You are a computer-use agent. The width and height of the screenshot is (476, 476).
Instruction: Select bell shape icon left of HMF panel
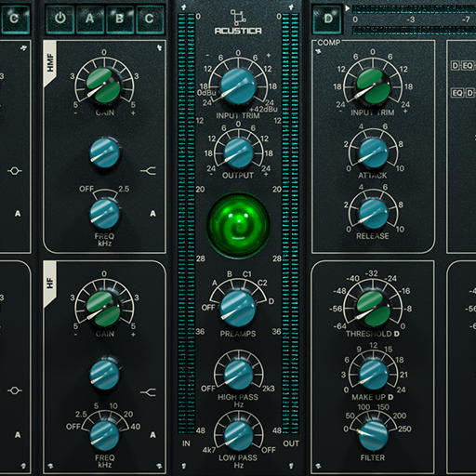click(15, 171)
